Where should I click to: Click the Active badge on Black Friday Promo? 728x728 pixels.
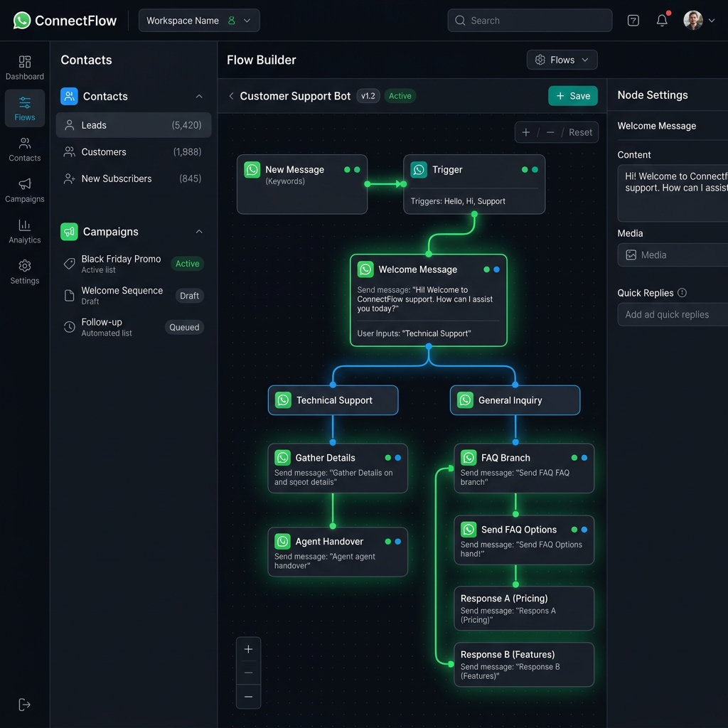point(187,264)
